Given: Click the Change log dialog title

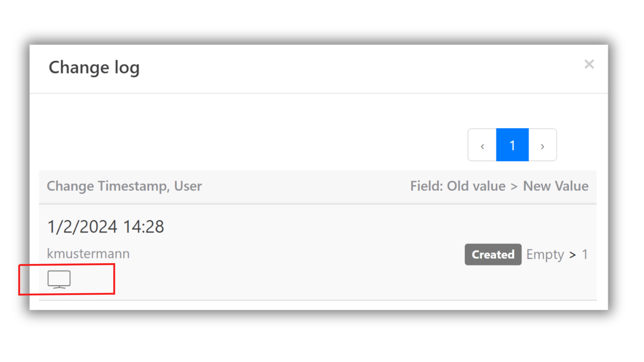Looking at the screenshot, I should coord(94,67).
